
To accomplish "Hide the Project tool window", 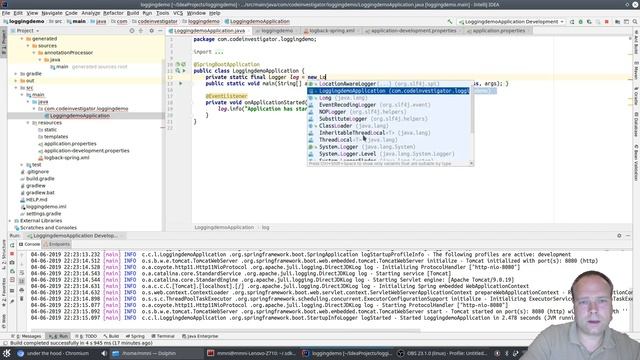I will (160, 31).
